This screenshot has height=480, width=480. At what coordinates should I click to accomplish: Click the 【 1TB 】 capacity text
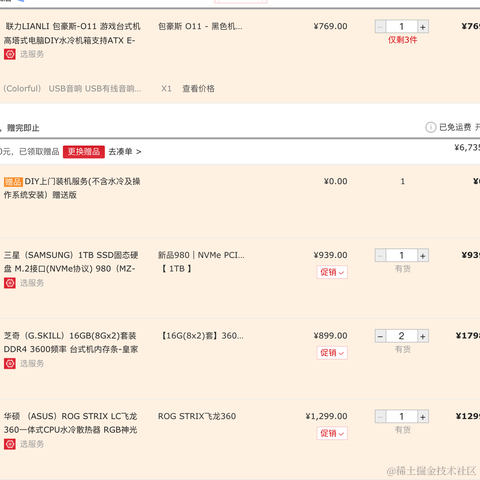click(x=177, y=269)
